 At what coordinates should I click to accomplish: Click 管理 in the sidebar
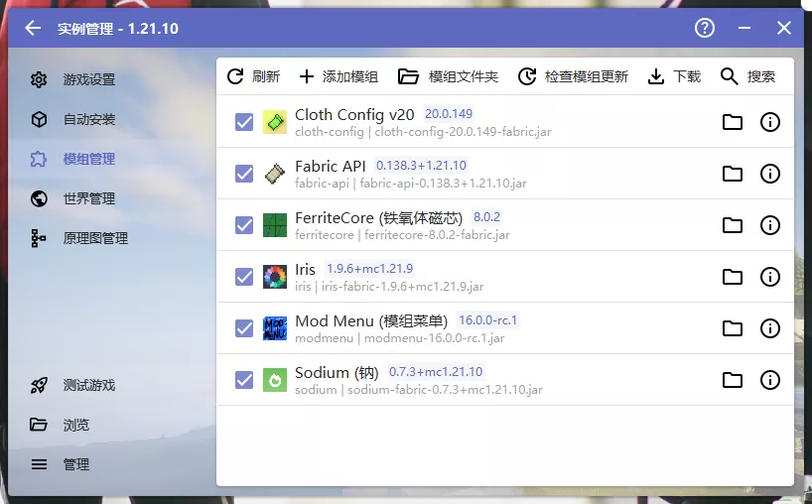point(111,464)
